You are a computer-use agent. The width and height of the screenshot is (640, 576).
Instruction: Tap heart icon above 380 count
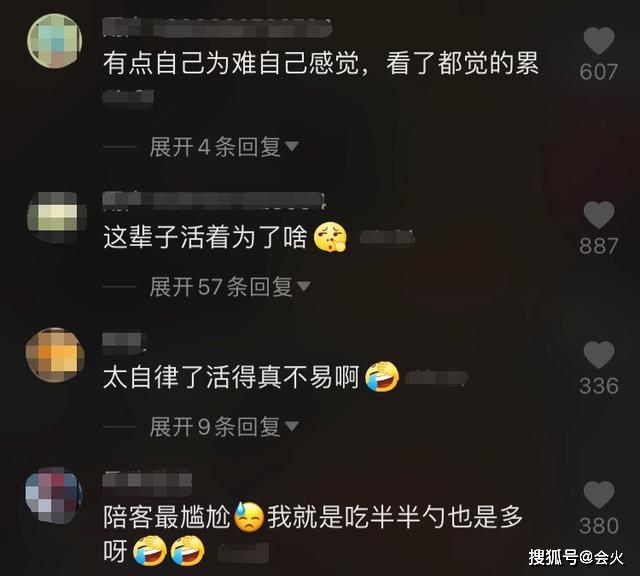click(598, 495)
